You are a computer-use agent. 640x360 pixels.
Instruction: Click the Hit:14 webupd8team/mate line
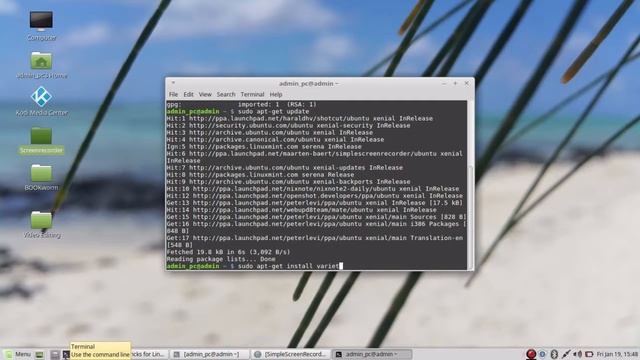(x=301, y=209)
